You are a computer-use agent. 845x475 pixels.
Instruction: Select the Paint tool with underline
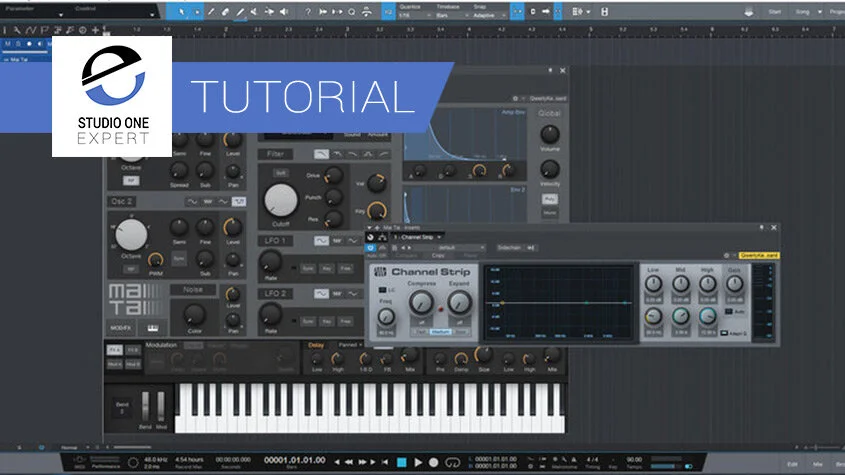coord(240,12)
